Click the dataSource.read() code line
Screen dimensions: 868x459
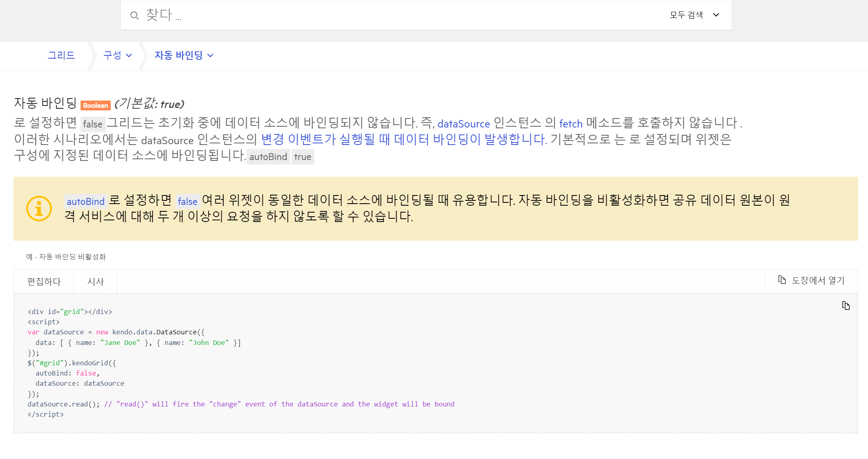(241, 404)
